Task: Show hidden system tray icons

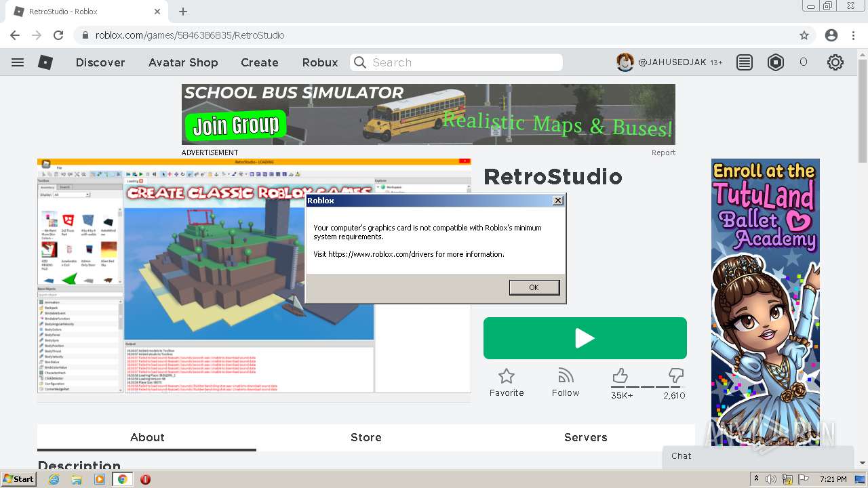Action: pyautogui.click(x=757, y=479)
